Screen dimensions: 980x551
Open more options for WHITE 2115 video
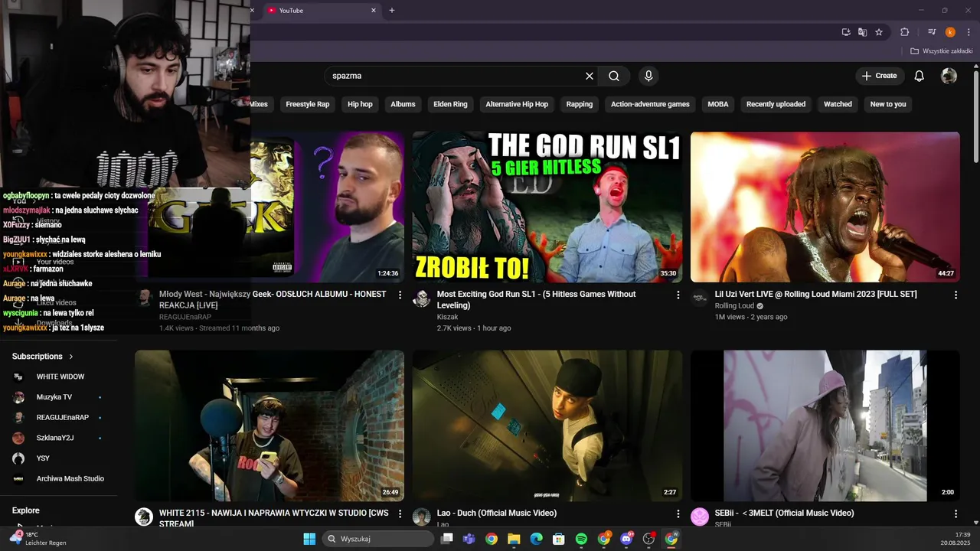[400, 514]
